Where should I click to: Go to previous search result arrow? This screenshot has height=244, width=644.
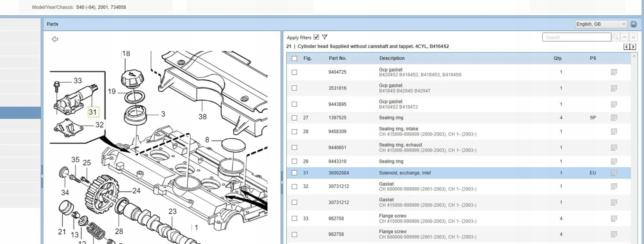pos(625,37)
